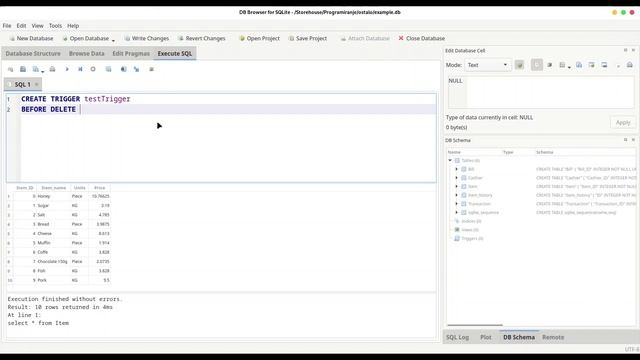Viewport: 640px width, 360px height.
Task: Click Open Project toolbar button
Action: point(260,38)
